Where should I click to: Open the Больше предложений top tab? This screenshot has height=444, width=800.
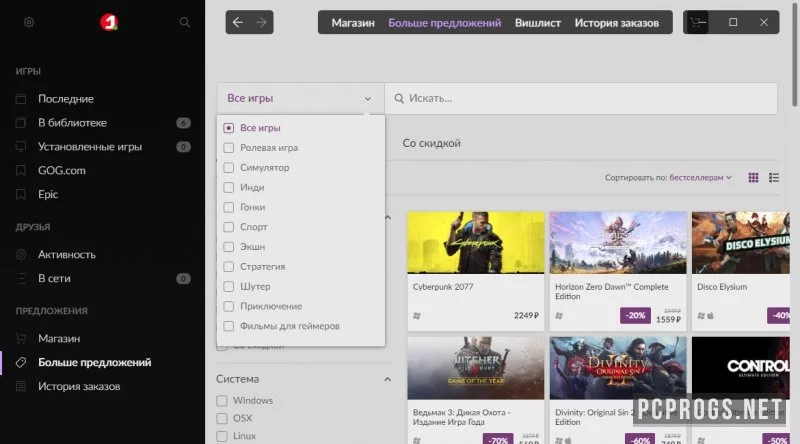pos(444,23)
